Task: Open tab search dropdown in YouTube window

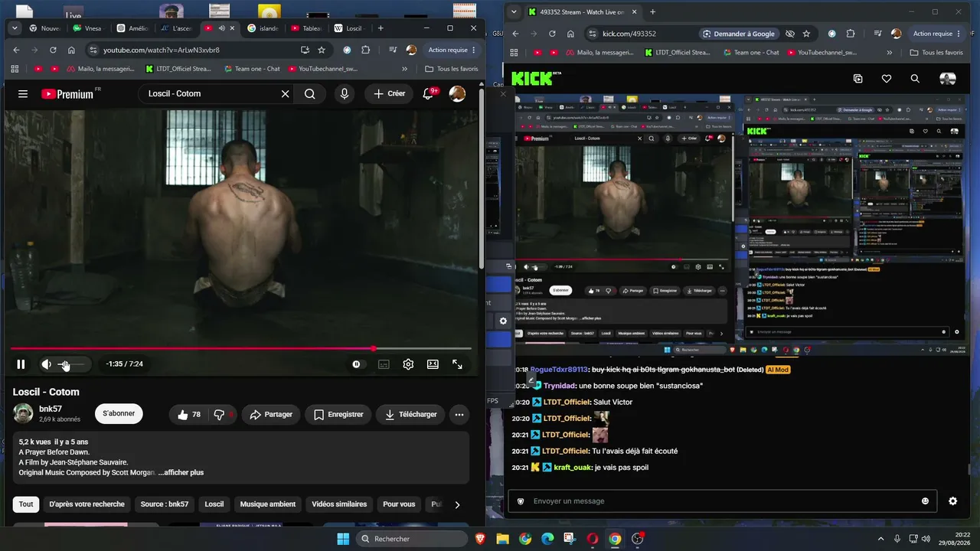Action: point(15,28)
